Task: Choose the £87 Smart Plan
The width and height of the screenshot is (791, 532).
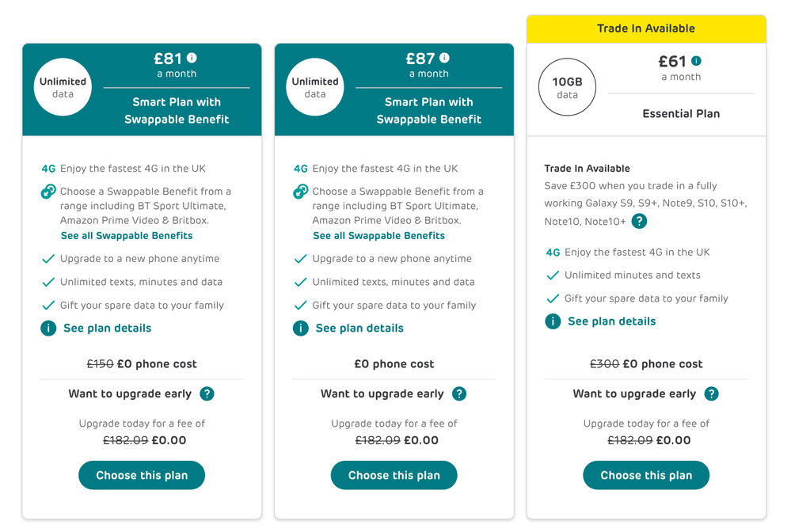Action: coord(394,475)
